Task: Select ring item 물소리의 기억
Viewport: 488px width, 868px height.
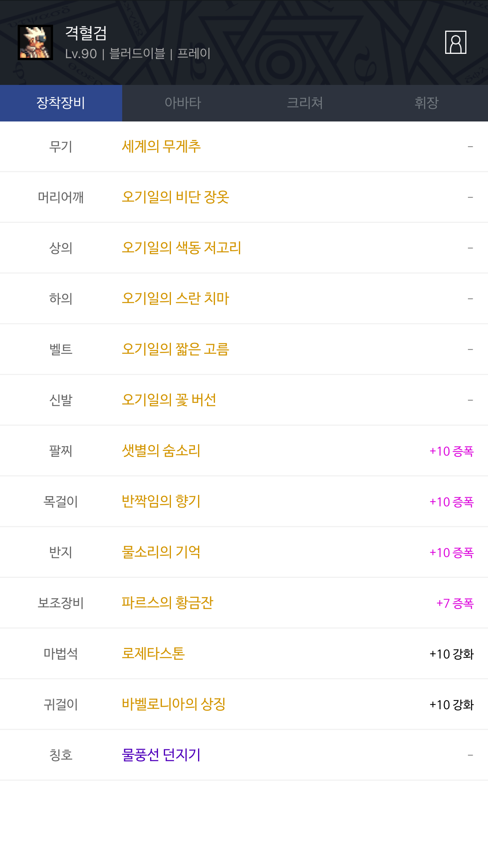Action: click(161, 552)
